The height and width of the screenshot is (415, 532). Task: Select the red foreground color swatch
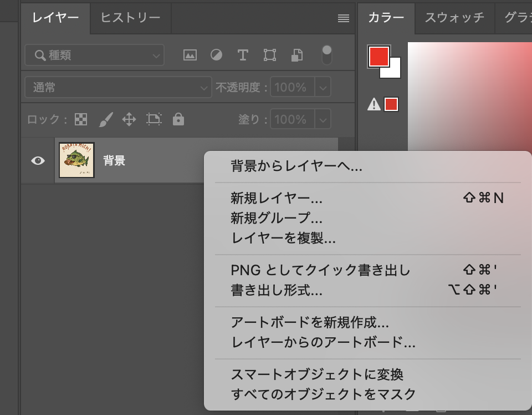(x=378, y=56)
